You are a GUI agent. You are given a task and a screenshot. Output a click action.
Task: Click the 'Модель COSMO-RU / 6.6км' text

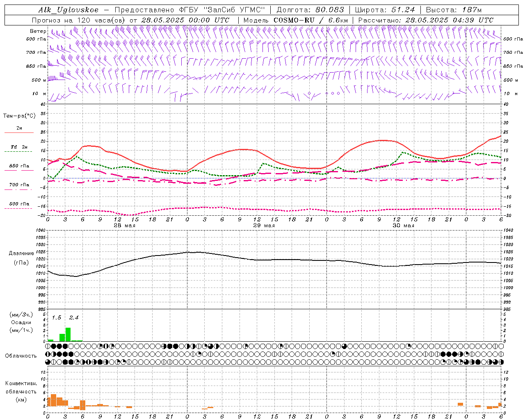(295, 20)
